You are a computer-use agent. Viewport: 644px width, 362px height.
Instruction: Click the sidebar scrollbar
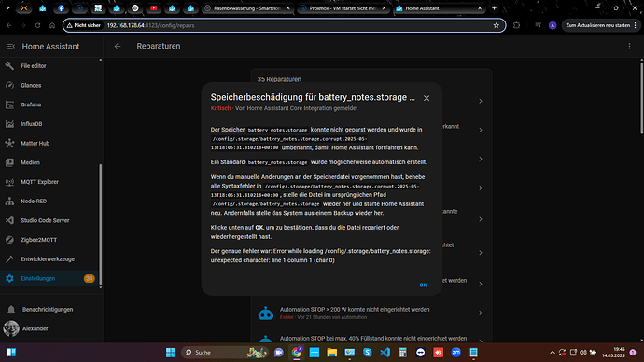pos(100,224)
